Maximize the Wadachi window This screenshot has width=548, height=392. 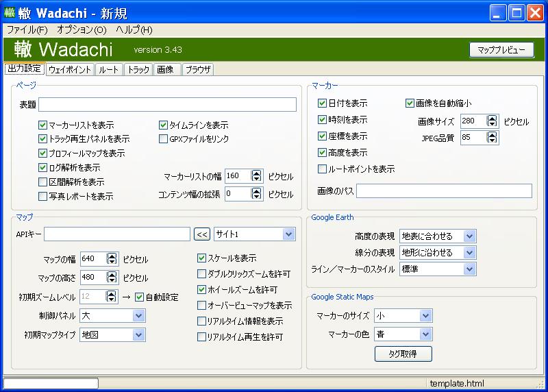coord(517,13)
